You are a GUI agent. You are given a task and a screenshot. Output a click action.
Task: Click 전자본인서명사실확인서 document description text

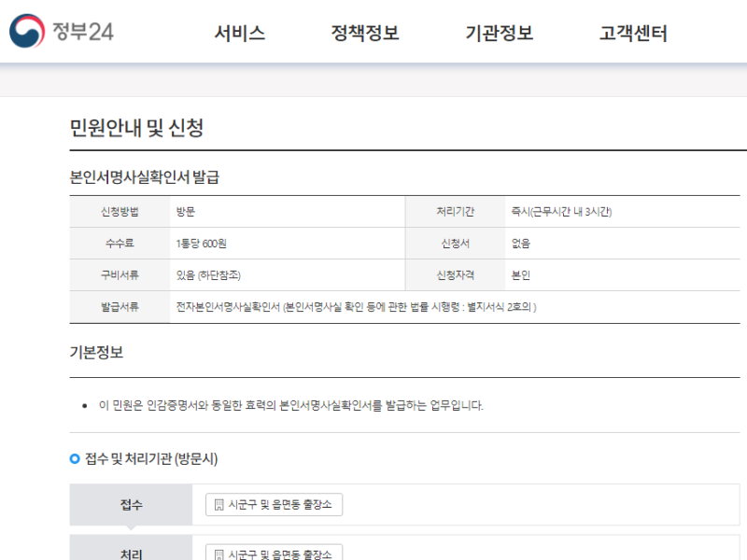[356, 307]
